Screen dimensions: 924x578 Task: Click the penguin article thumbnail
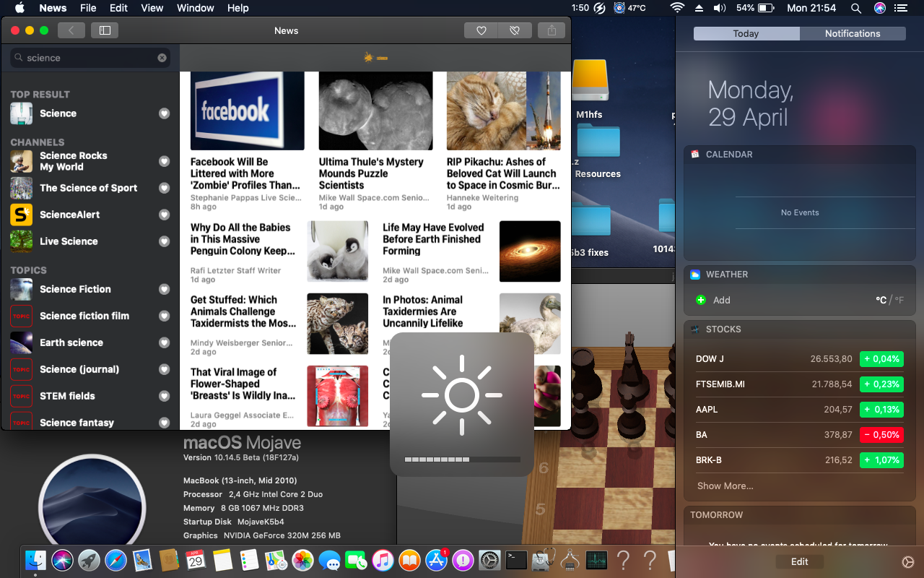point(338,251)
